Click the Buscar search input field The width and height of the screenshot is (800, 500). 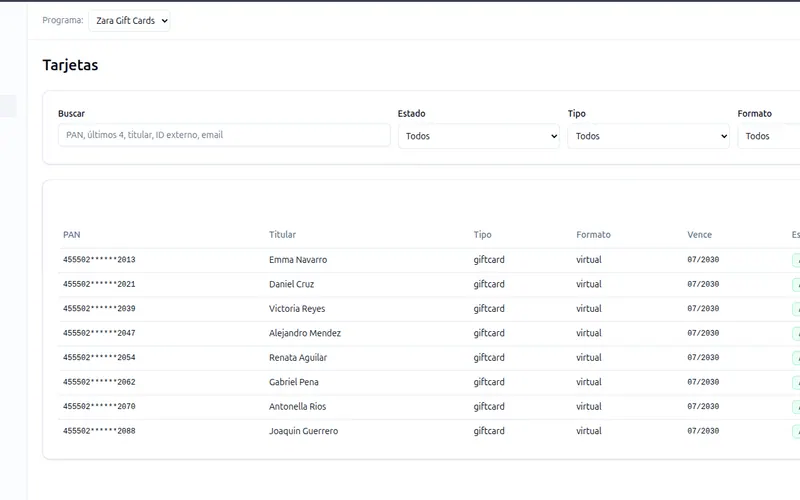(224, 135)
